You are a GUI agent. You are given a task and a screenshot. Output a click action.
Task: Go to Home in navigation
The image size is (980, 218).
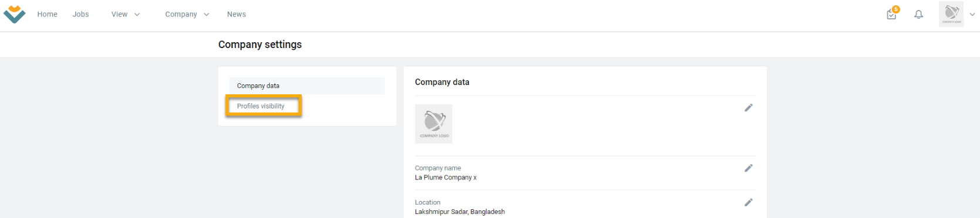pos(48,15)
